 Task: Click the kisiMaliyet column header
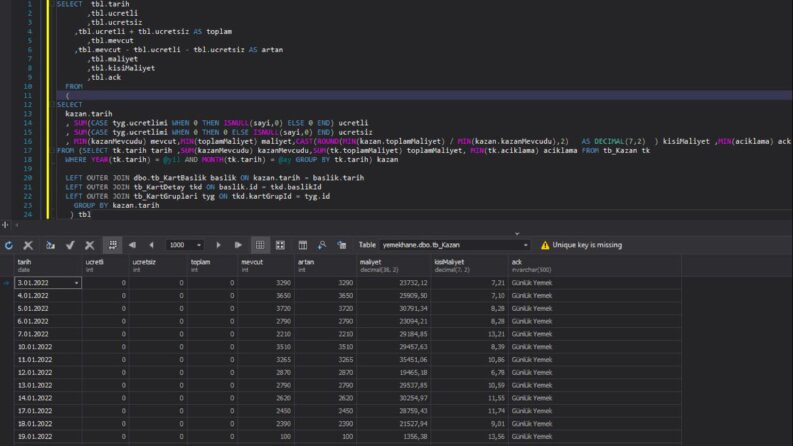coord(469,265)
